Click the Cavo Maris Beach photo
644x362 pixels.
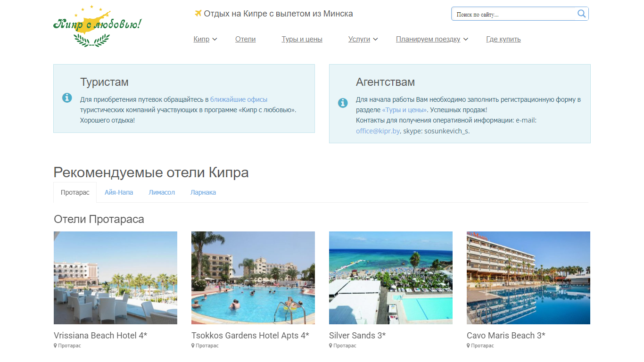point(528,278)
